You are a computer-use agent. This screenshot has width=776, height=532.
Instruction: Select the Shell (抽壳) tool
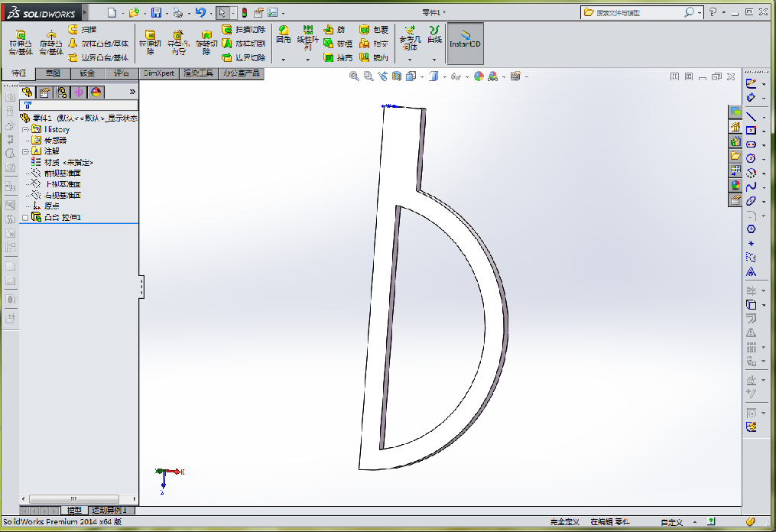(x=338, y=57)
